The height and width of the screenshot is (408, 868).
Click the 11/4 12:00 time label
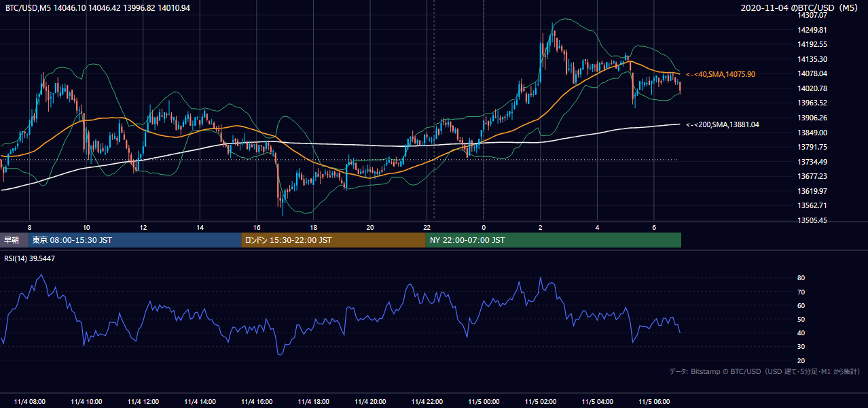tap(143, 401)
